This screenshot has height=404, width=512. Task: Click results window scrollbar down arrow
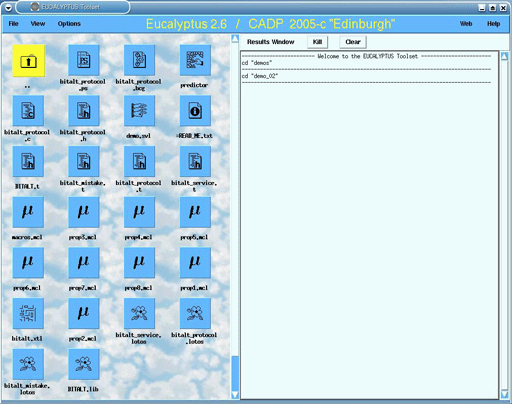tap(505, 395)
